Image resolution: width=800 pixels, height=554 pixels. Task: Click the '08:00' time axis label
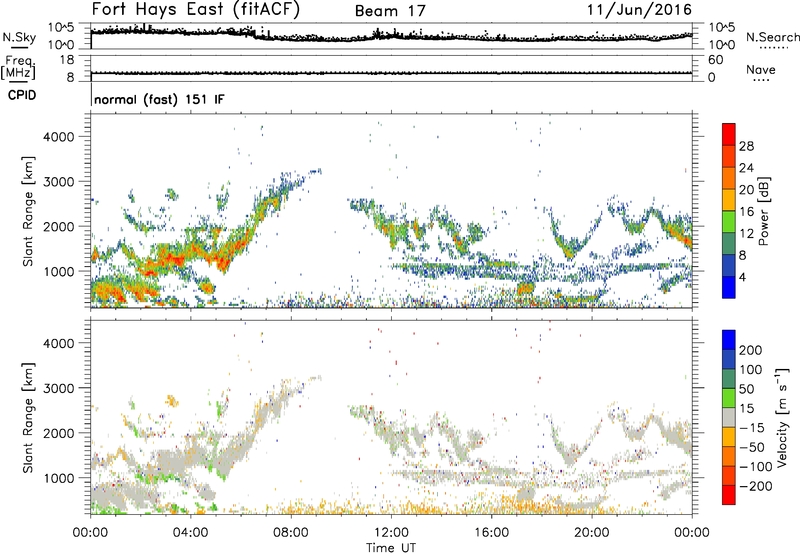[291, 533]
